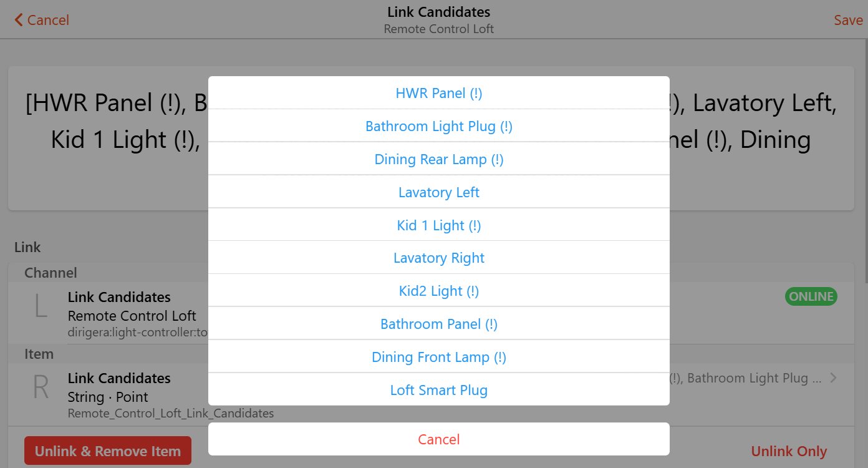Select Bathroom Light Plug candidate
The height and width of the screenshot is (468, 868).
point(438,125)
